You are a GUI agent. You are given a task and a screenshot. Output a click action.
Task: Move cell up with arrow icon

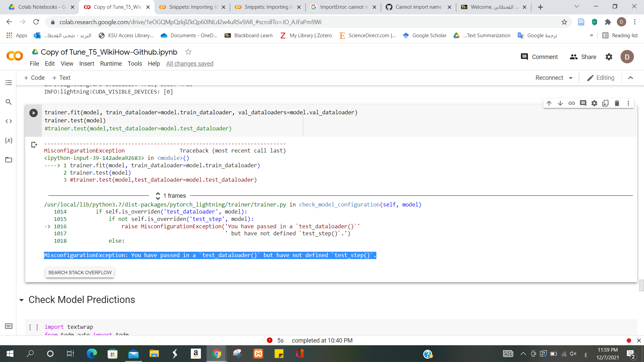[x=549, y=103]
